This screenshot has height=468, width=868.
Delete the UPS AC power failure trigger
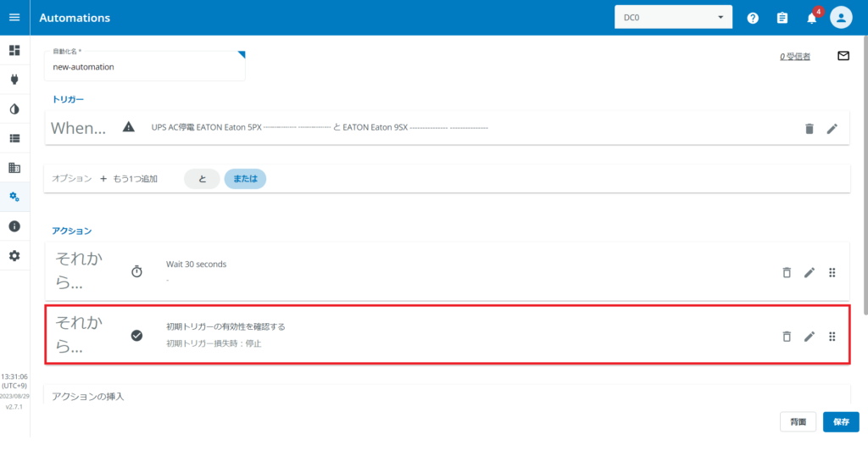pyautogui.click(x=809, y=128)
